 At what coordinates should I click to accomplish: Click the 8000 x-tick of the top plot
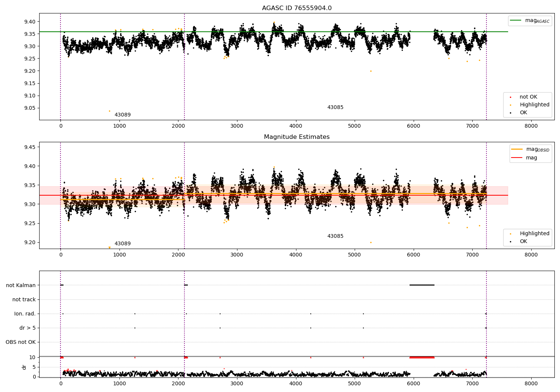[531, 126]
